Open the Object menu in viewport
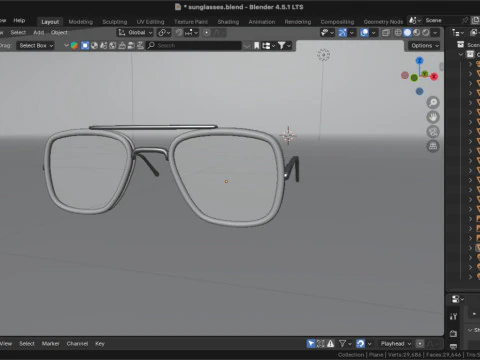Image resolution: width=480 pixels, height=360 pixels. click(59, 32)
